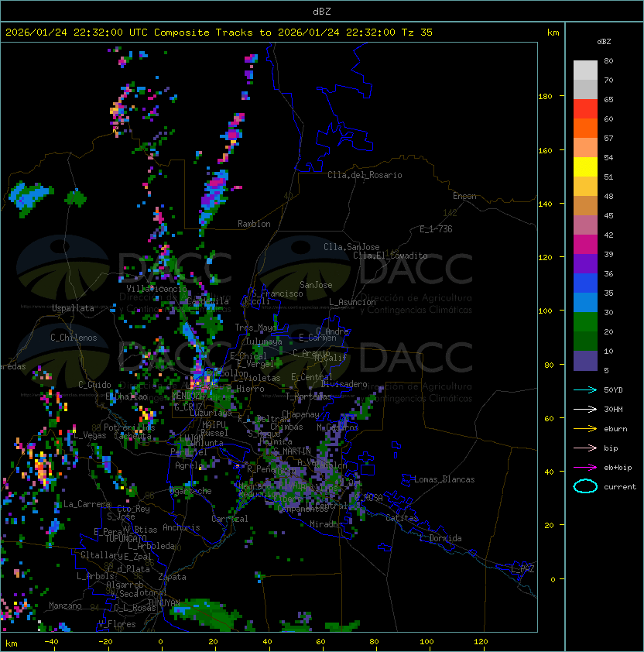Click the 'current' legend label
Image resolution: width=644 pixels, height=652 pixels.
pos(620,487)
